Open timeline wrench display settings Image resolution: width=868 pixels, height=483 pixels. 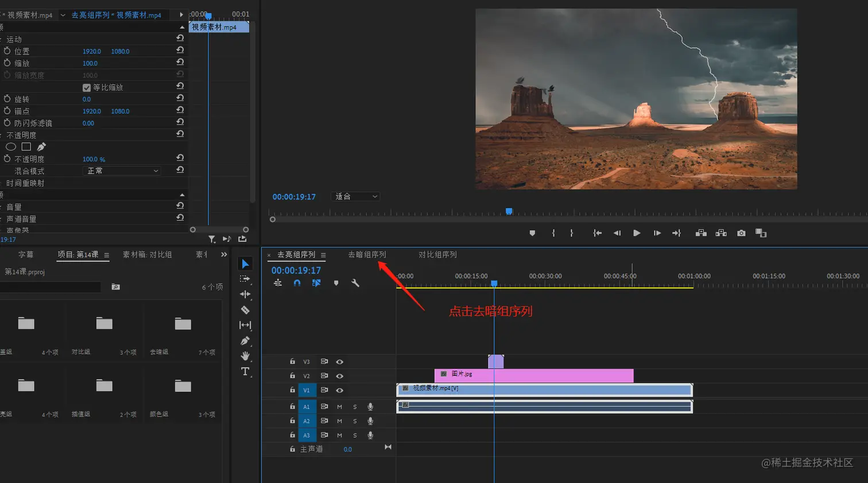355,283
